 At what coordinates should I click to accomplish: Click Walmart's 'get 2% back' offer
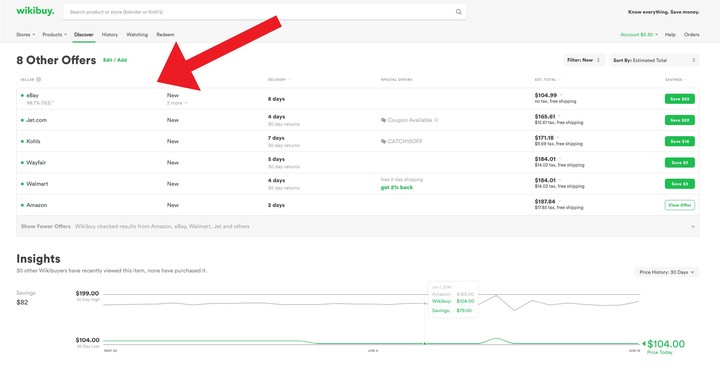397,187
